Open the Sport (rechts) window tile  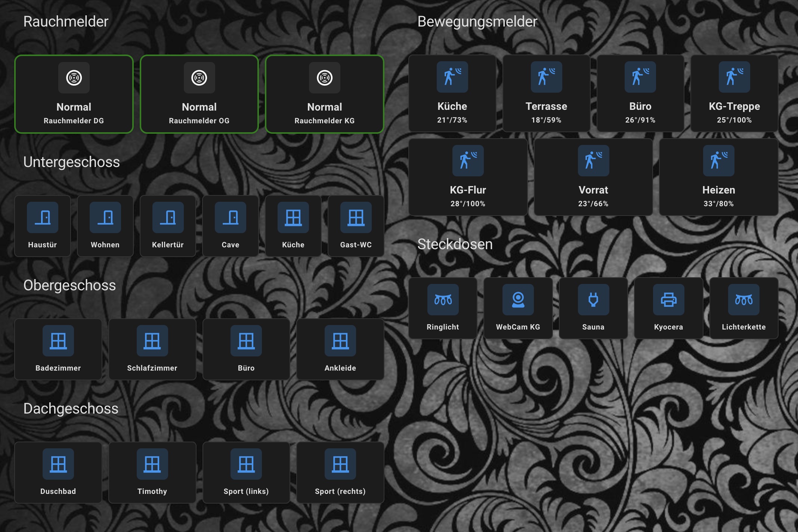click(340, 472)
